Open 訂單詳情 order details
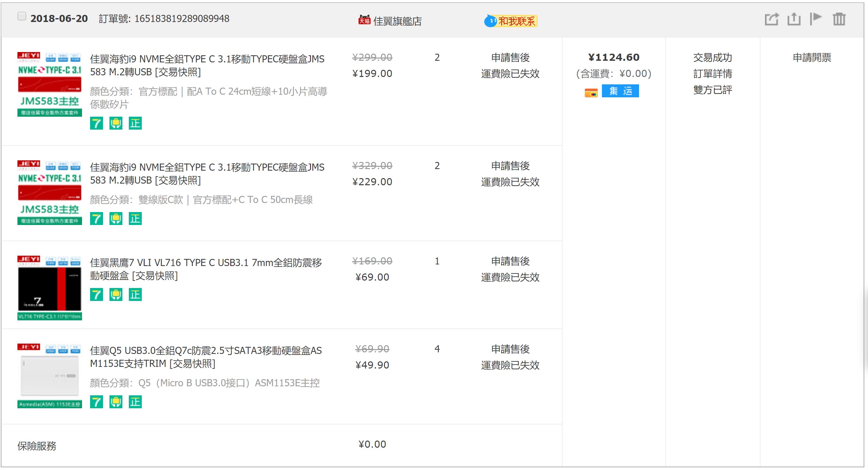 pyautogui.click(x=712, y=74)
